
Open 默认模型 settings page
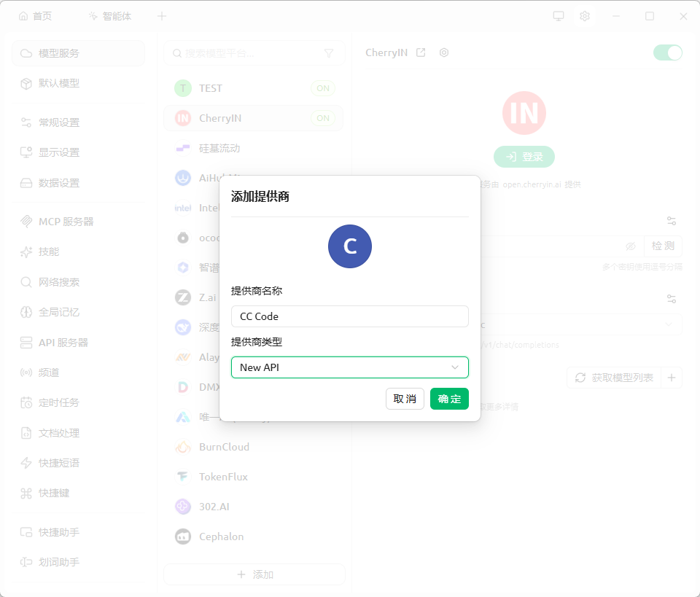point(78,83)
